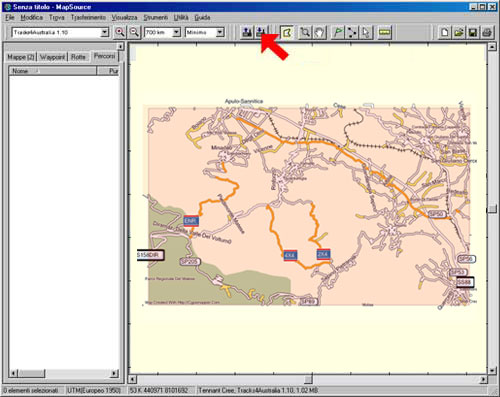Click the zoom out magnifier icon
Viewport: 500px width, 397px height.
click(x=134, y=32)
